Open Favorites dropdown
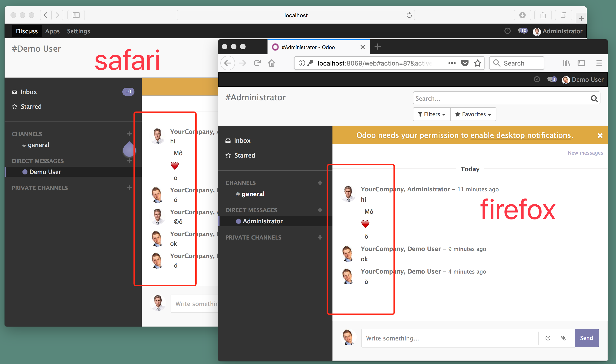The image size is (616, 364). click(x=473, y=114)
